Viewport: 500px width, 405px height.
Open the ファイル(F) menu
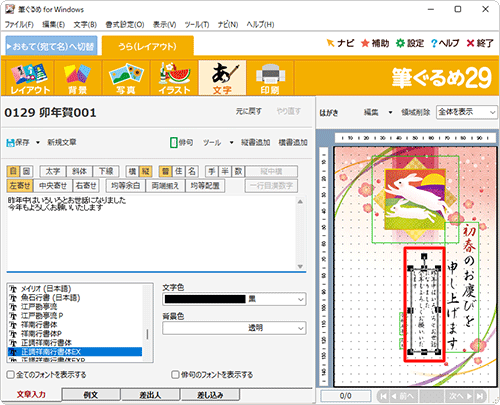pos(19,25)
